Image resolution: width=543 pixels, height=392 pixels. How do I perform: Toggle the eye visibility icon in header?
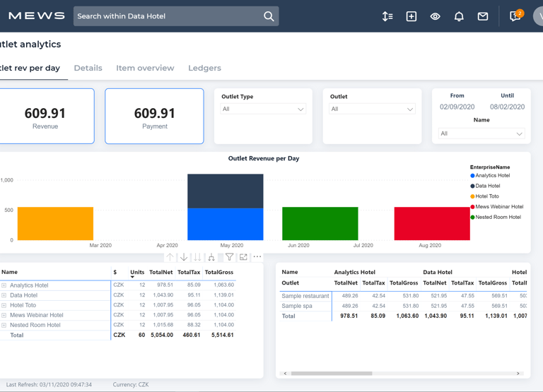click(x=435, y=16)
